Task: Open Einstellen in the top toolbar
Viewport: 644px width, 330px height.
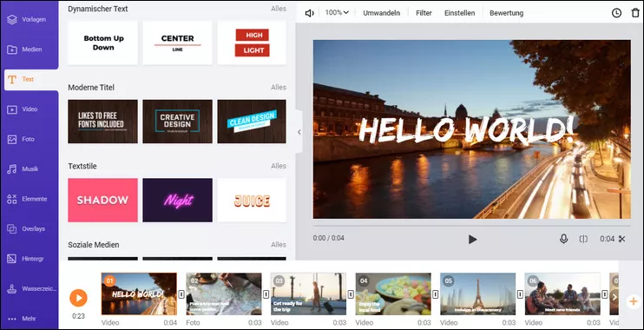Action: coord(460,13)
